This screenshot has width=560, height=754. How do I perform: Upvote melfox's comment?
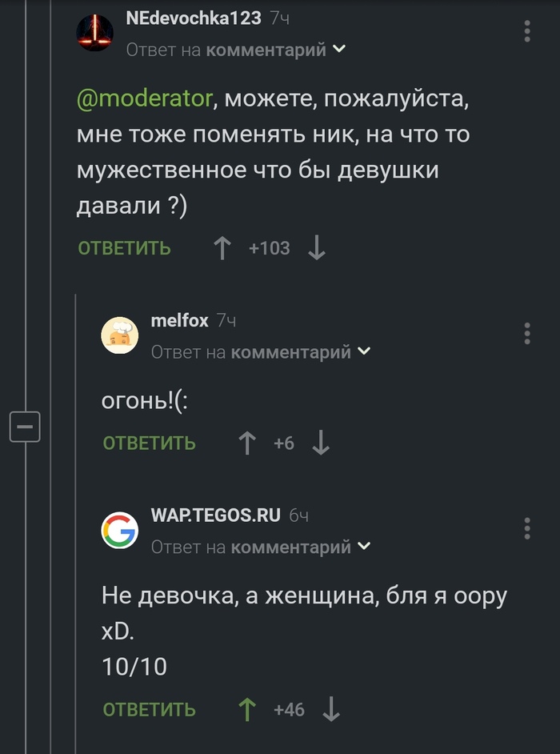coord(247,443)
